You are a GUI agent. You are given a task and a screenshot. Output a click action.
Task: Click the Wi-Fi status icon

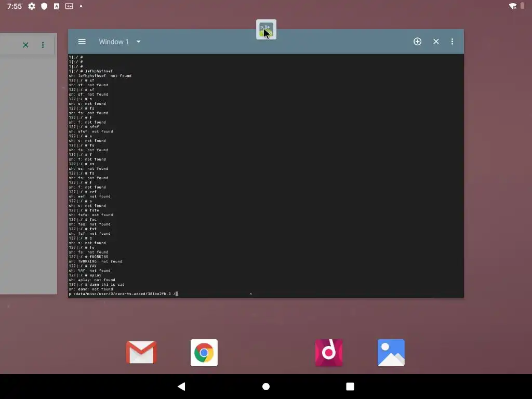pyautogui.click(x=513, y=6)
